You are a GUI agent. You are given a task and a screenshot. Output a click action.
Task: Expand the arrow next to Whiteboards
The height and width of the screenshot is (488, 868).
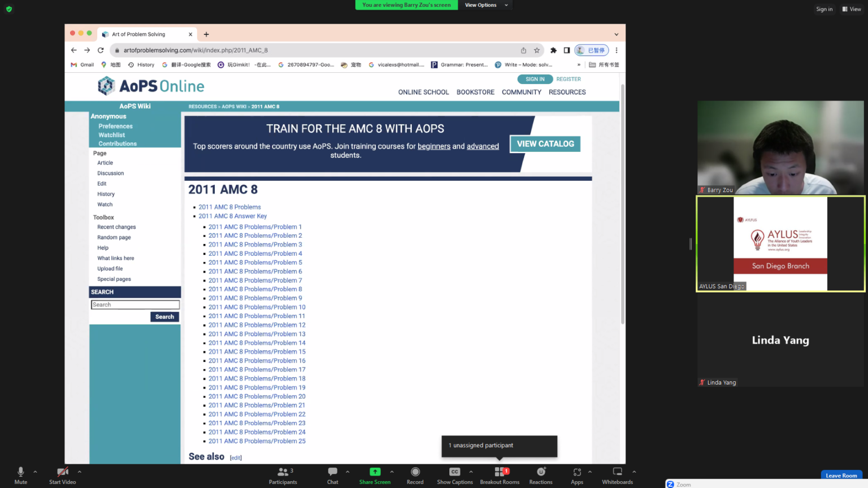click(x=634, y=472)
